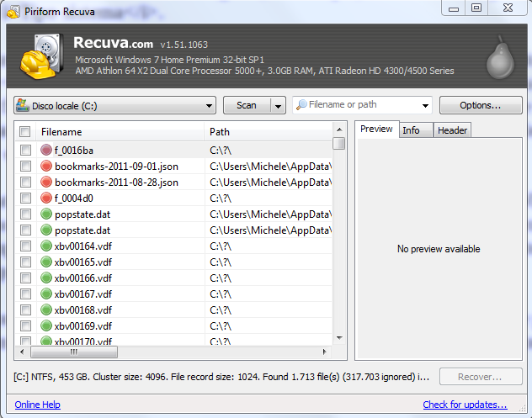Image resolution: width=532 pixels, height=418 pixels.
Task: Click the Recover button
Action: 481,377
